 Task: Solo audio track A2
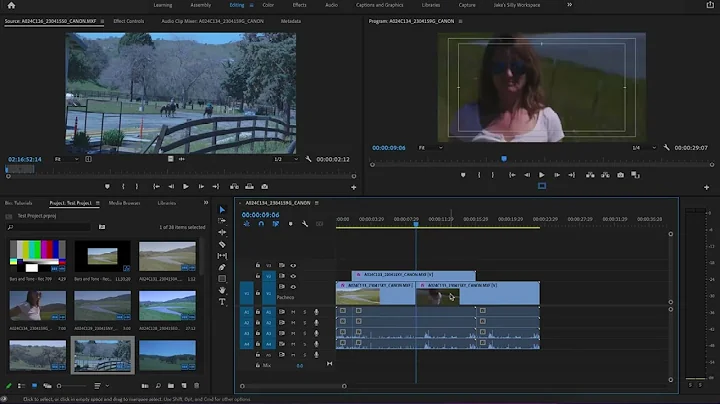pyautogui.click(x=305, y=322)
